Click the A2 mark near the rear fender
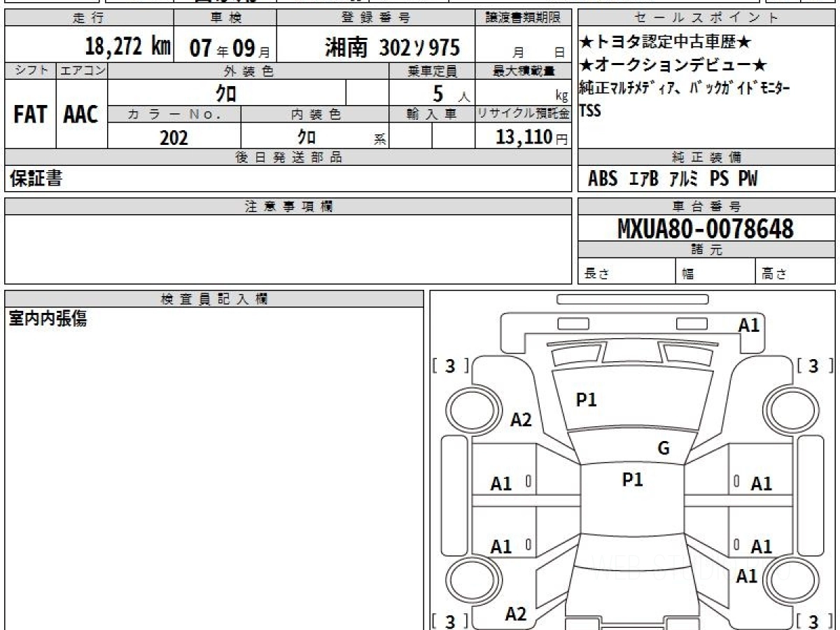The image size is (840, 630). click(x=516, y=614)
